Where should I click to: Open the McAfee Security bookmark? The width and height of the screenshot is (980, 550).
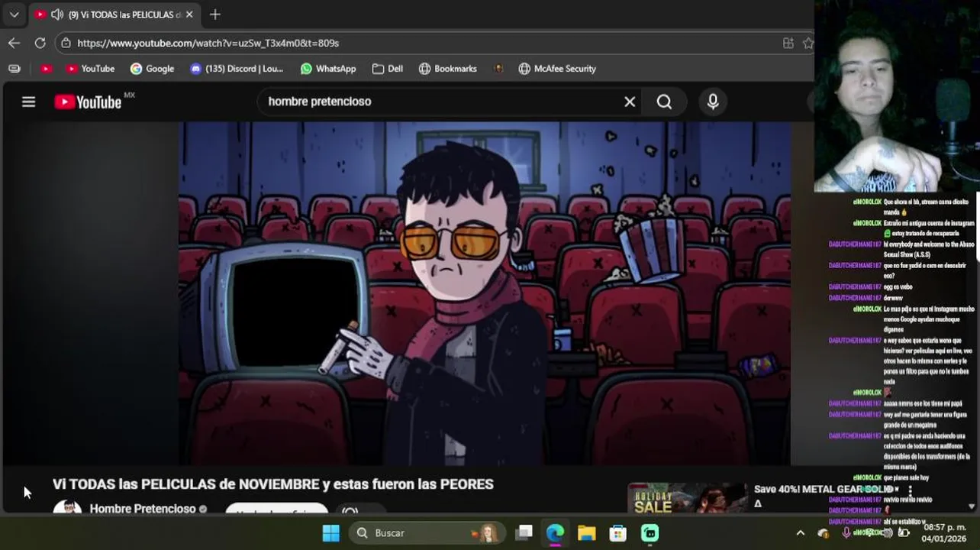coord(557,69)
